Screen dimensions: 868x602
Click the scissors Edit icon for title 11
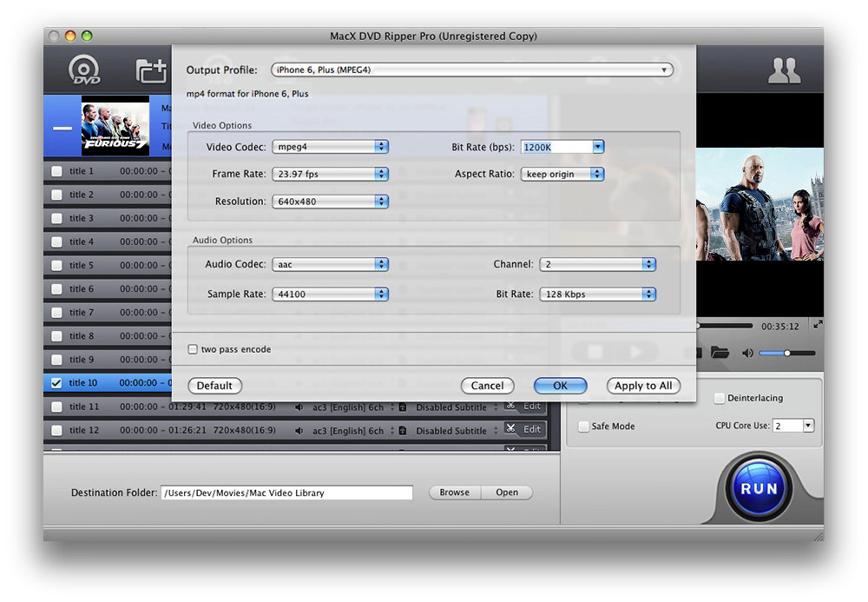pos(511,406)
